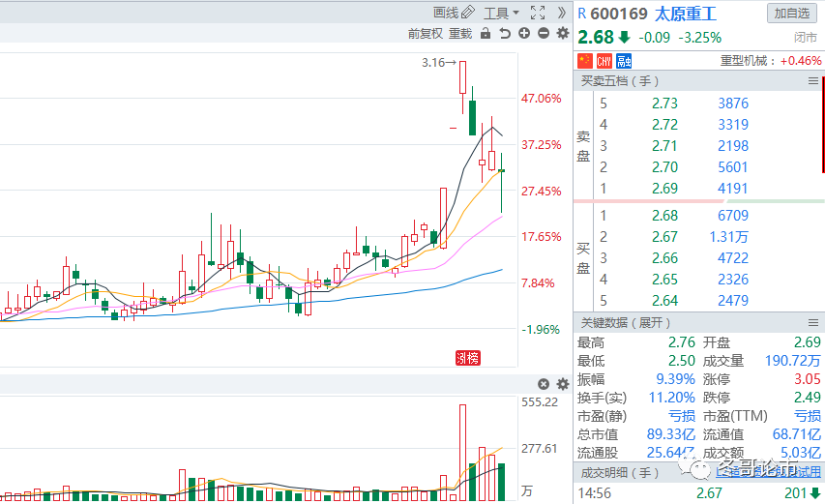Click the 最高 value 2.76

point(681,342)
